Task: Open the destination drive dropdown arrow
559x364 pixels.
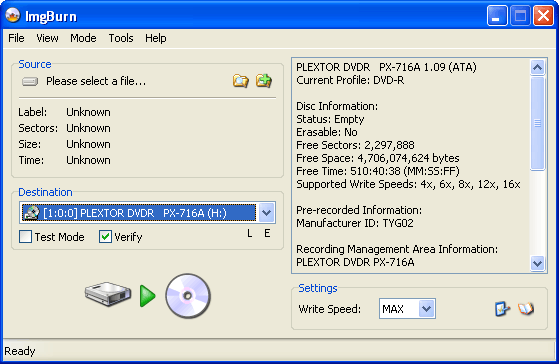Action: (266, 213)
